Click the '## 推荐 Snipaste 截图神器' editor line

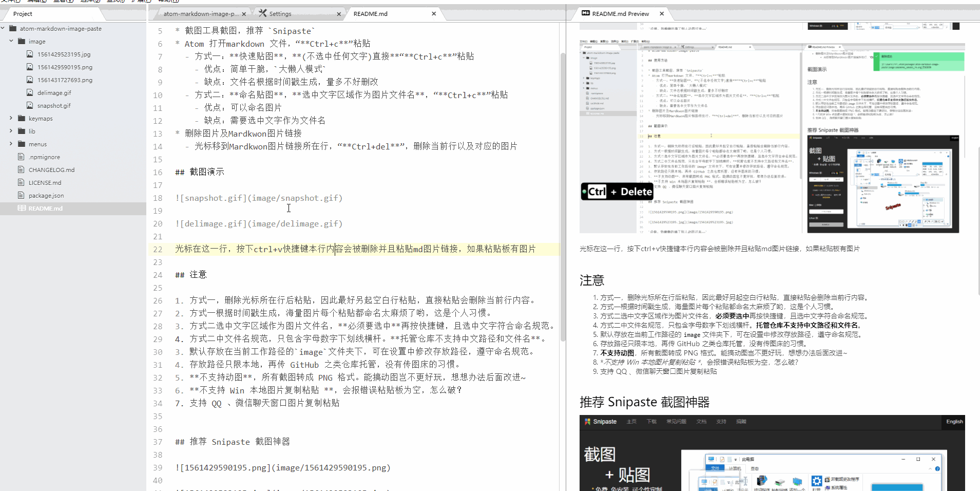(233, 442)
